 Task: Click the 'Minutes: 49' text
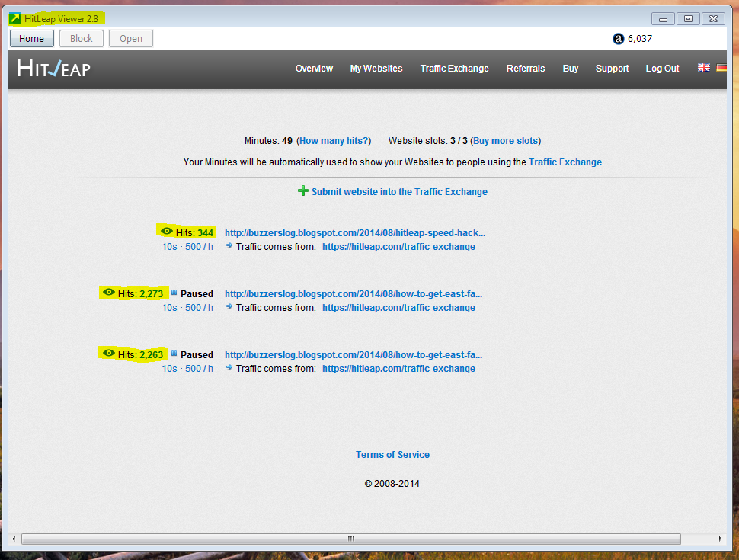coord(268,140)
